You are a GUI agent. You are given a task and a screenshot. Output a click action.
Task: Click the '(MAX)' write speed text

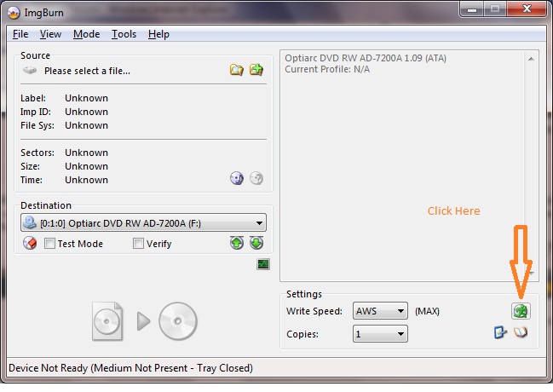427,311
